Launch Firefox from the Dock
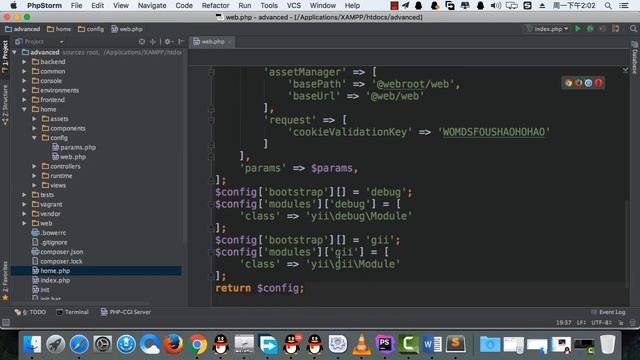 point(173,344)
